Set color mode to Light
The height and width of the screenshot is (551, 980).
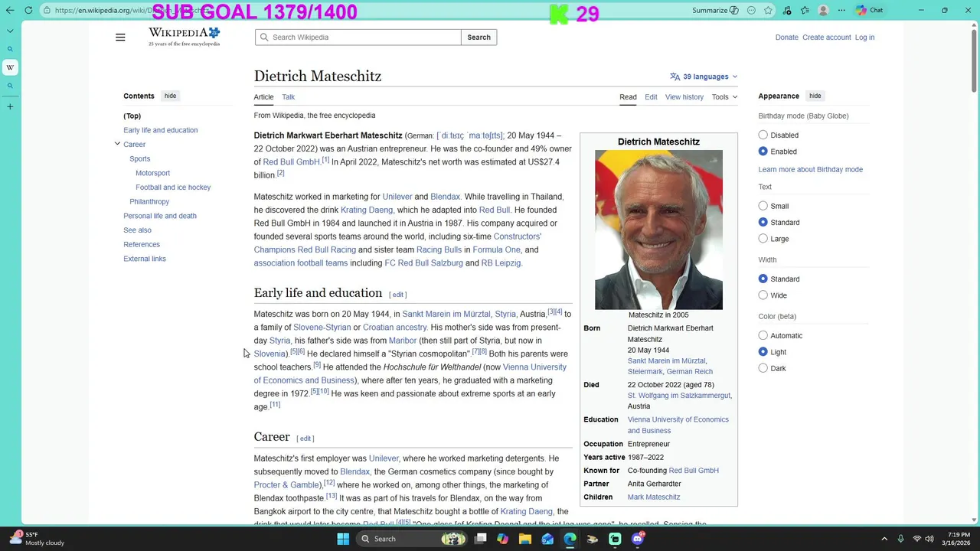[x=763, y=352]
